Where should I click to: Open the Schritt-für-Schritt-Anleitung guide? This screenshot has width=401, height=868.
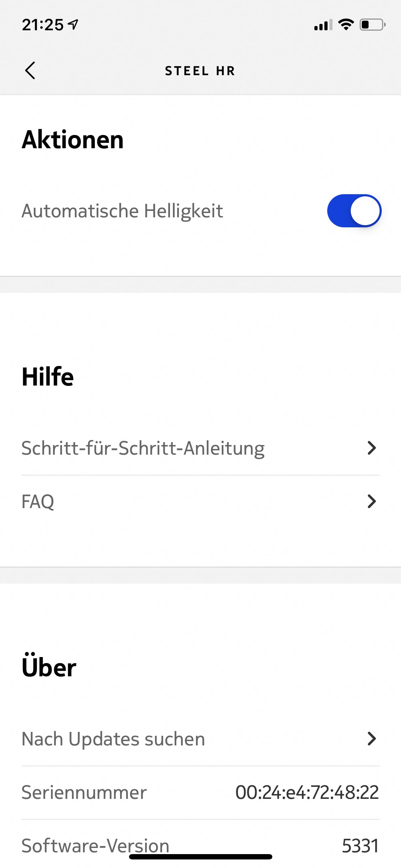[200, 448]
